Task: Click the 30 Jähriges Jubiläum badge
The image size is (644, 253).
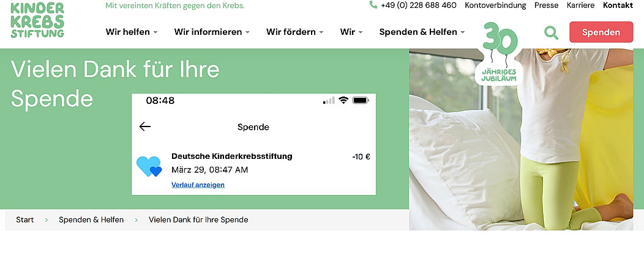Action: (499, 54)
